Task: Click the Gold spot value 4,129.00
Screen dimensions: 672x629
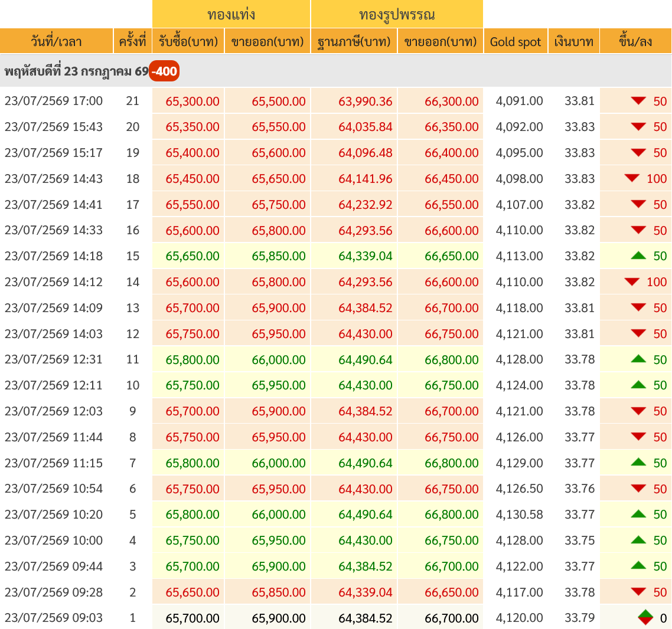Action: pyautogui.click(x=519, y=463)
